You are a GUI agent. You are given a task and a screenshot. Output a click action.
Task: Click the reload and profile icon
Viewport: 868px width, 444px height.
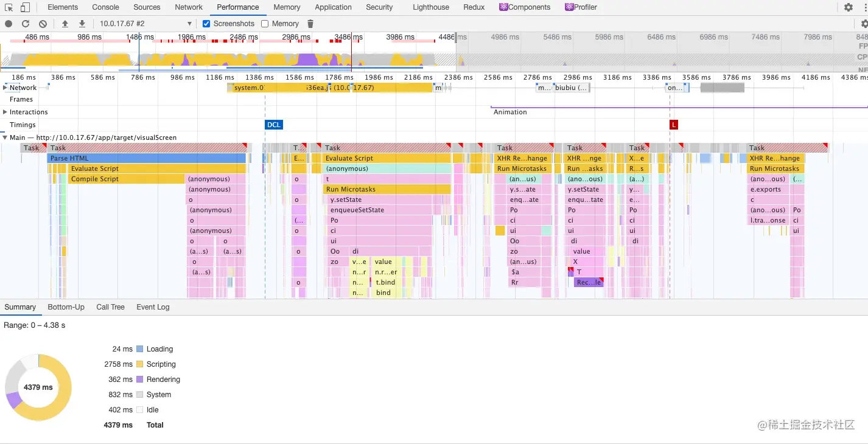[x=26, y=24]
